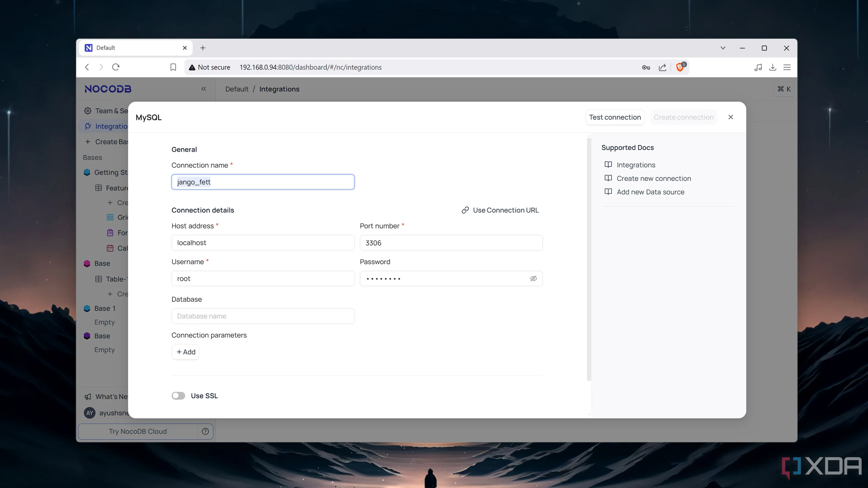Click the share page icon
This screenshot has width=868, height=488.
coord(663,67)
